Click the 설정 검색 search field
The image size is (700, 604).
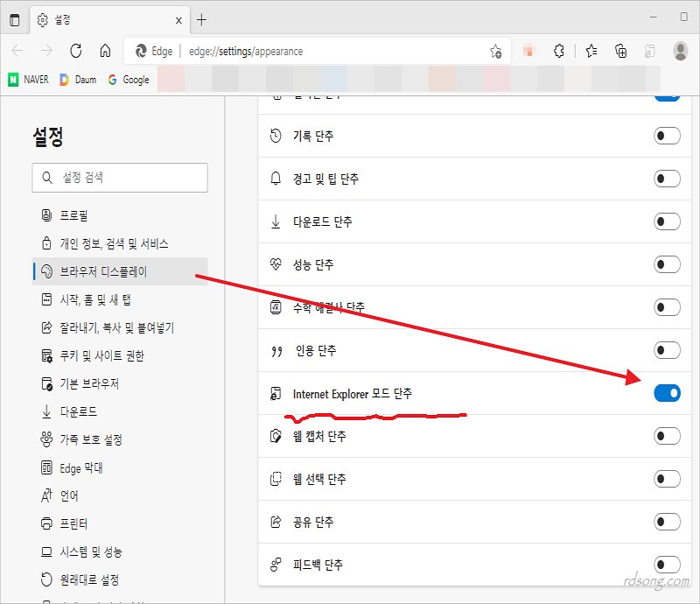click(x=120, y=178)
